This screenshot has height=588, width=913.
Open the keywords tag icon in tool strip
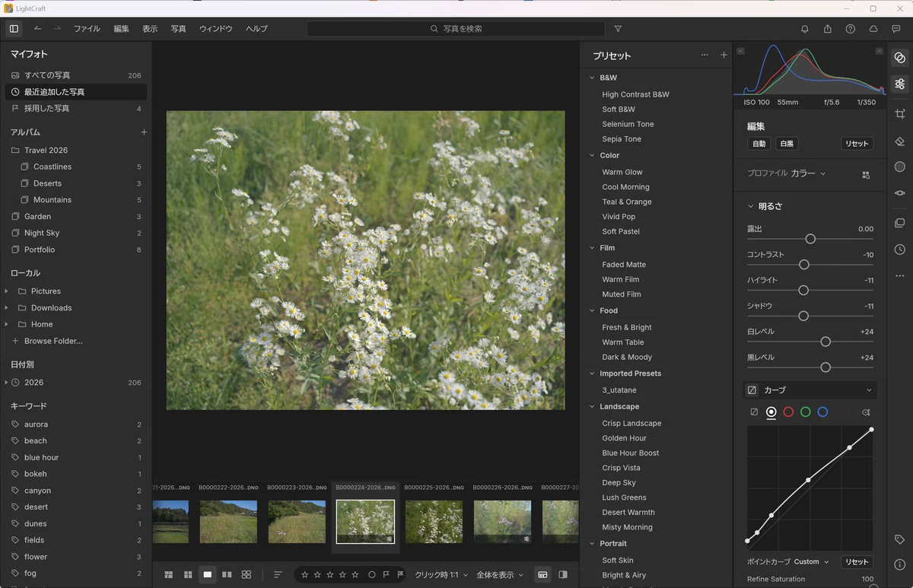[x=900, y=539]
